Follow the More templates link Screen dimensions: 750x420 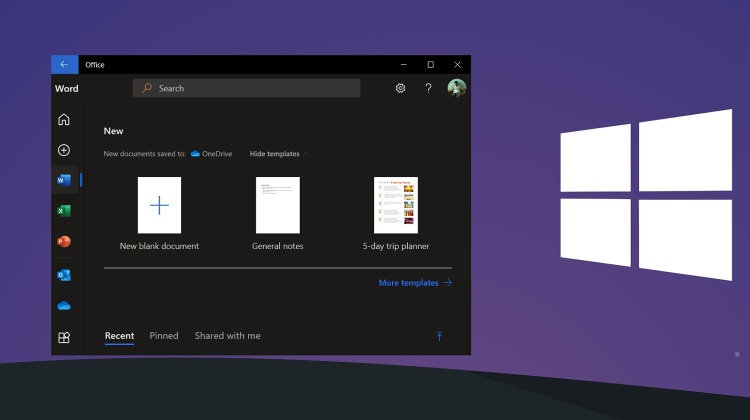(415, 283)
